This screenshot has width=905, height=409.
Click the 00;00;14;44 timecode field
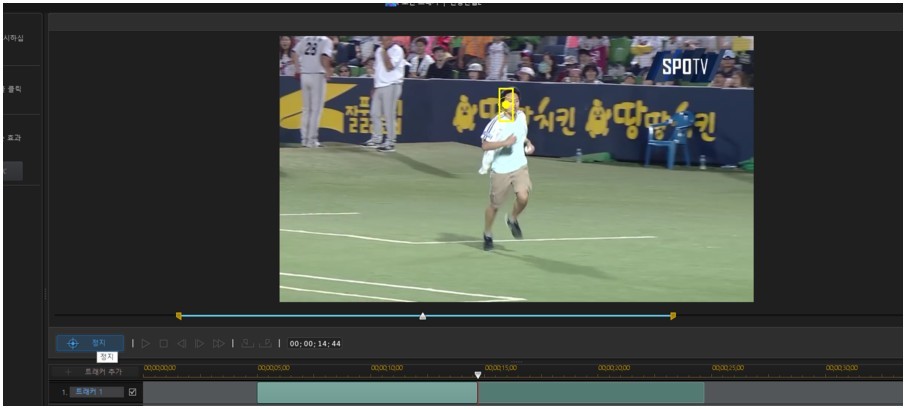[315, 344]
